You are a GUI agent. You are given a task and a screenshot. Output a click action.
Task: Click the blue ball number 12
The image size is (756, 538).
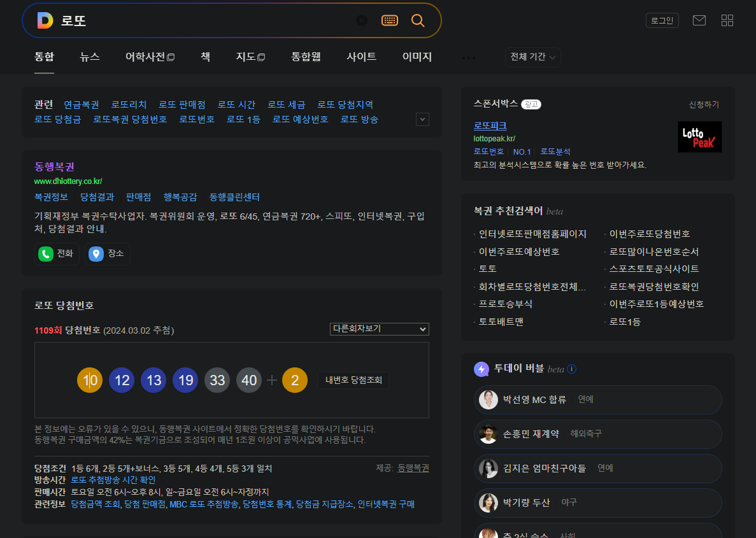(x=122, y=380)
